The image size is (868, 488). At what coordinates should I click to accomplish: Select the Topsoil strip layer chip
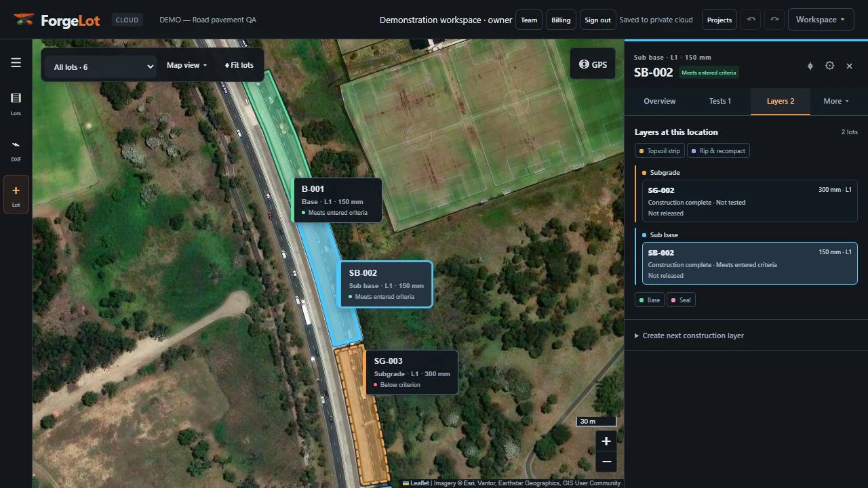coord(660,151)
